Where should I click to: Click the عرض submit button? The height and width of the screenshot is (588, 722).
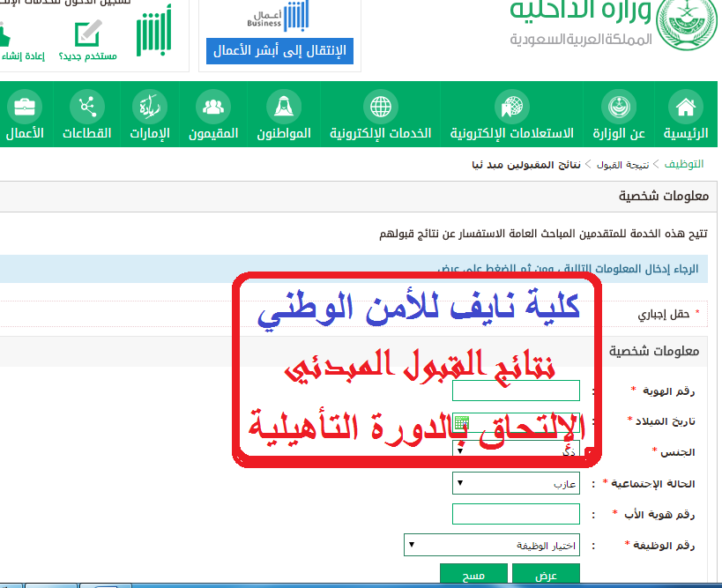pyautogui.click(x=546, y=575)
